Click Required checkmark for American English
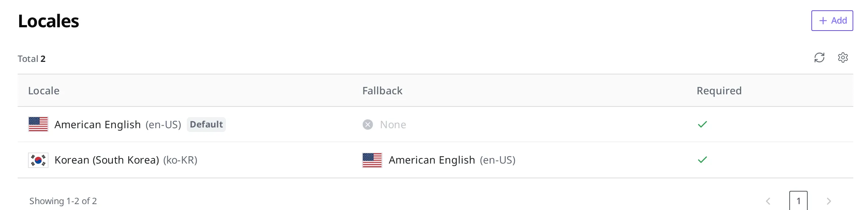868x210 pixels. click(x=702, y=125)
